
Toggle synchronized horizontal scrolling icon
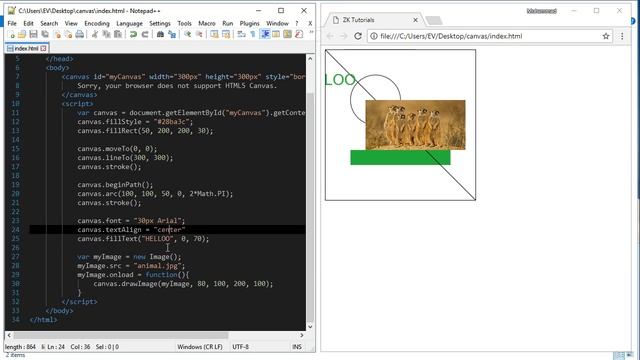coord(226,35)
